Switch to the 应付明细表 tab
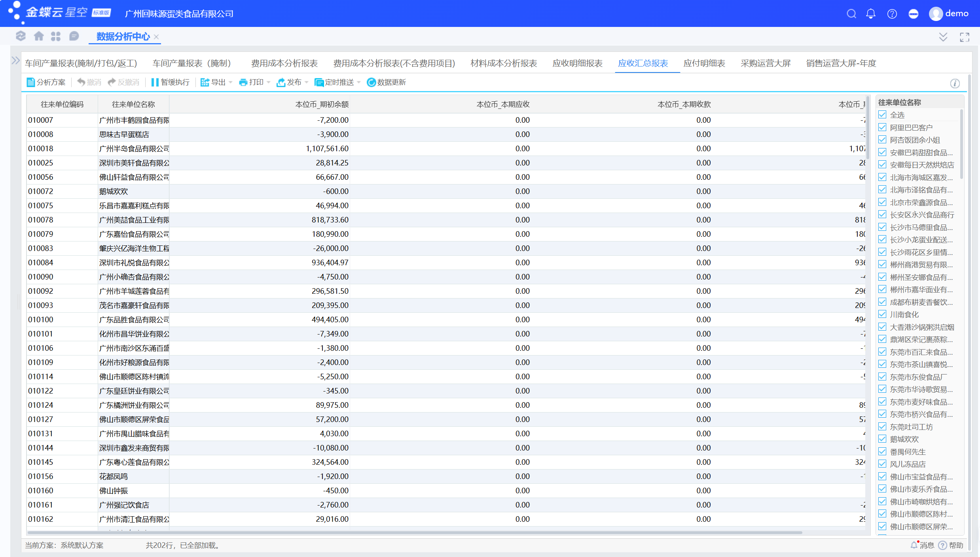Screen dimensions: 980x557 point(704,63)
